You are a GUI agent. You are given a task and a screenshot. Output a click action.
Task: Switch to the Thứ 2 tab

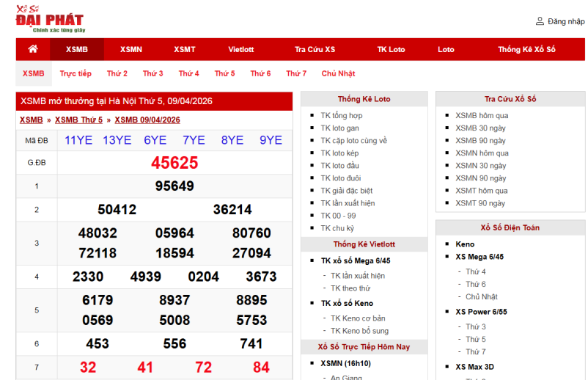click(117, 73)
